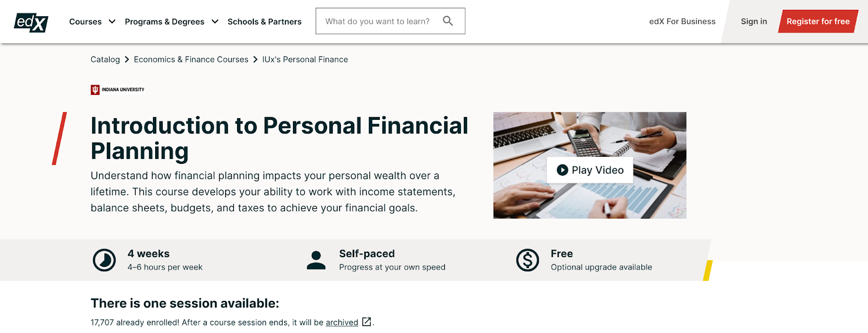The width and height of the screenshot is (868, 333).
Task: Open Schools & Partners page
Action: coord(264,22)
